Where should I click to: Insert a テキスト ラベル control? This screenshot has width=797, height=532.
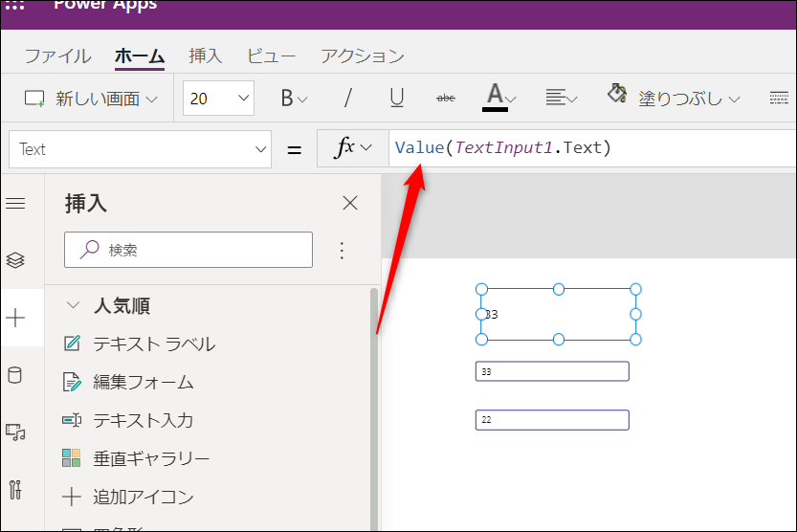(x=139, y=344)
